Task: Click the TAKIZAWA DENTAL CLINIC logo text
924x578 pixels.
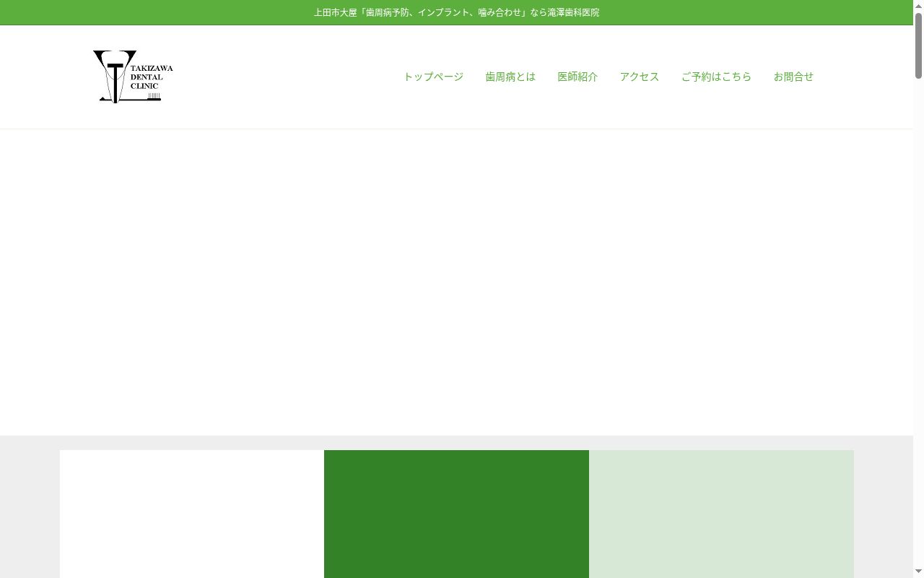Action: point(152,77)
